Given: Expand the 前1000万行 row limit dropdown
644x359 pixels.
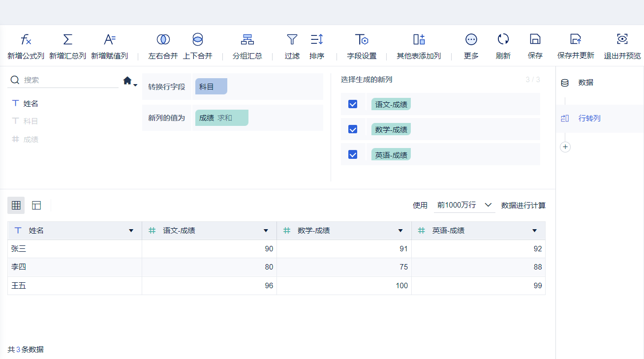Looking at the screenshot, I should pos(464,205).
